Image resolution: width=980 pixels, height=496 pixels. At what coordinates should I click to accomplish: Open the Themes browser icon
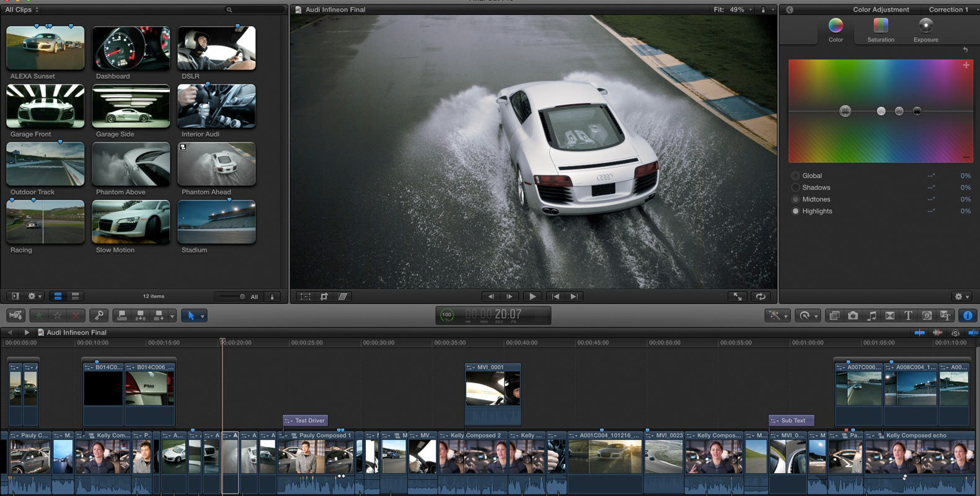pyautogui.click(x=945, y=316)
